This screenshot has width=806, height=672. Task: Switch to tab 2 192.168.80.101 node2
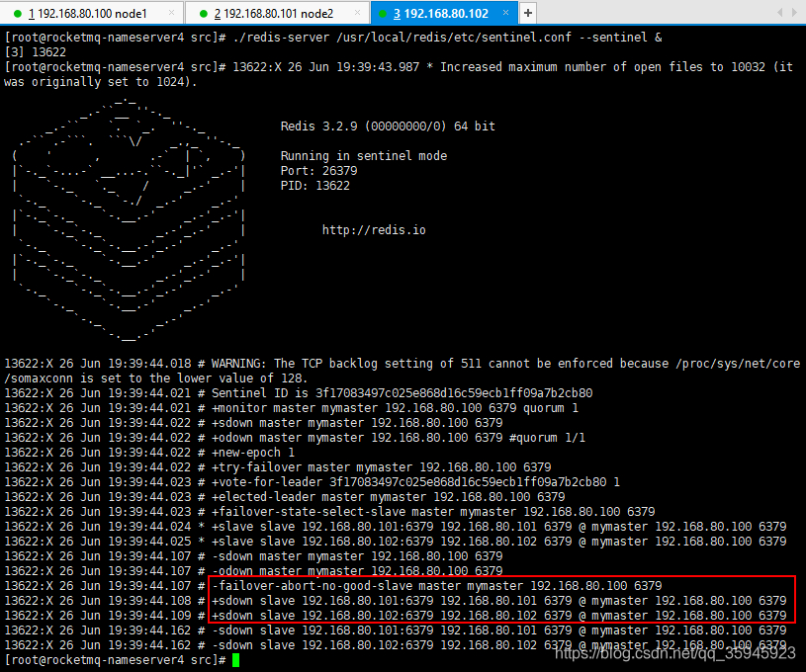(277, 13)
